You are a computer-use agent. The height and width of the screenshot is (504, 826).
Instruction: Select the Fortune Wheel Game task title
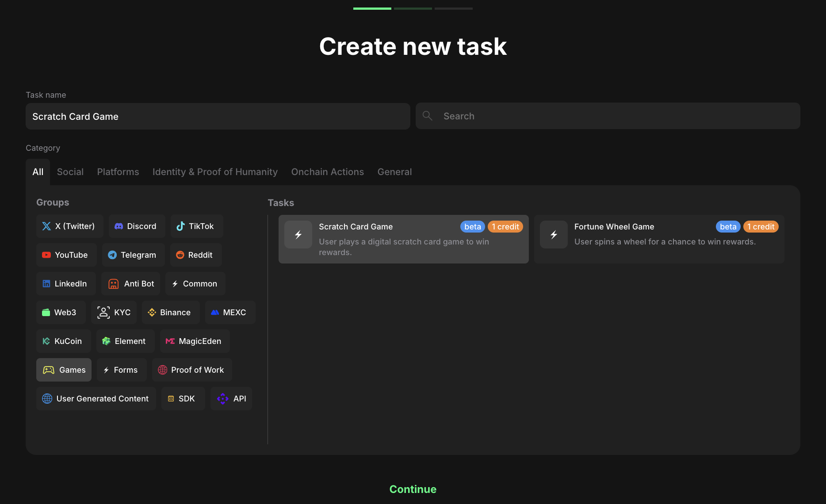point(614,227)
